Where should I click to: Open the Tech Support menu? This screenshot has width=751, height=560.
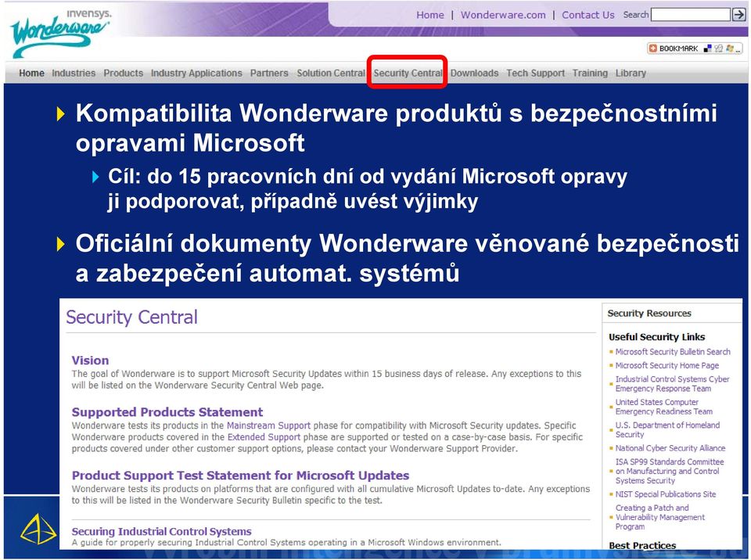(x=535, y=74)
